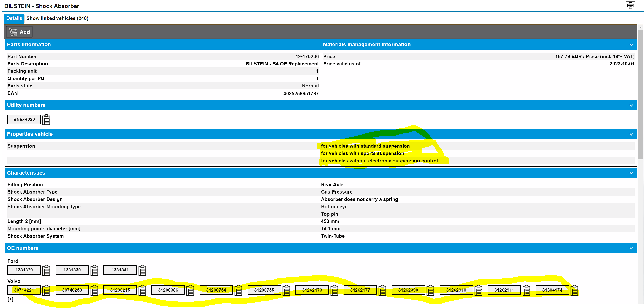Collapse the Characteristics section
644x308 pixels.
point(631,173)
